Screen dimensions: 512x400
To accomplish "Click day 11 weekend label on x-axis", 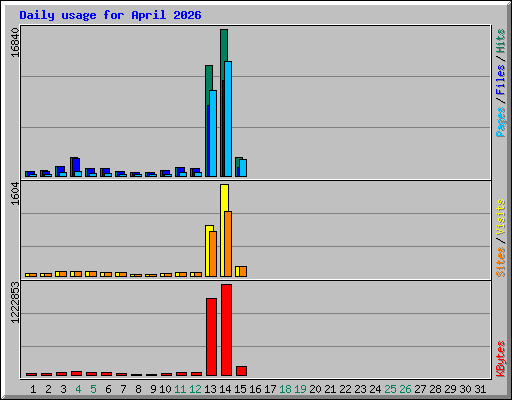I will click(180, 389).
